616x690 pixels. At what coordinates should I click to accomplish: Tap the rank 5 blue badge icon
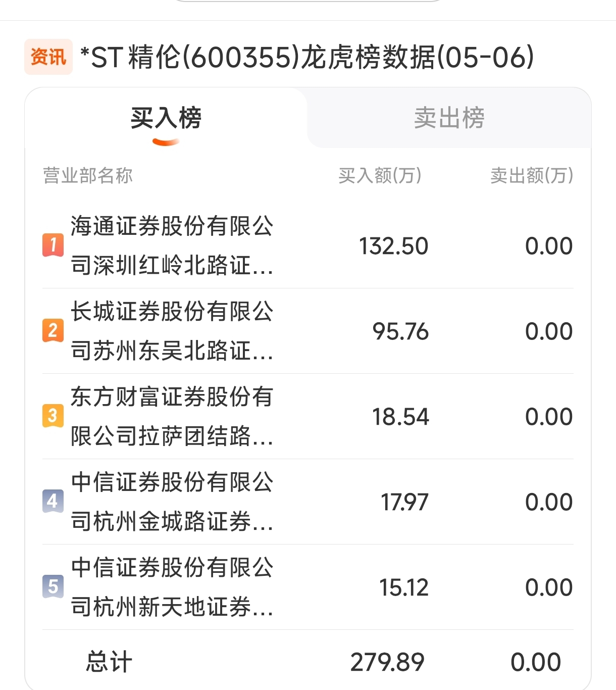point(53,586)
